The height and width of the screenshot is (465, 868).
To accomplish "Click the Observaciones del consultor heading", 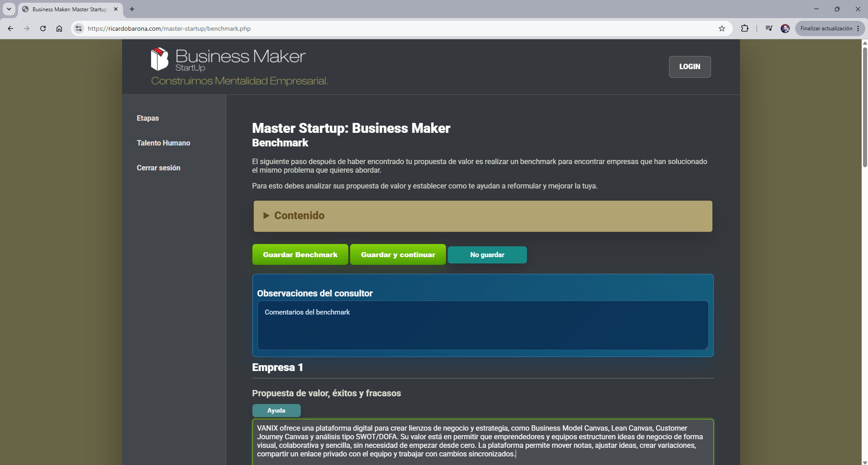I will [315, 293].
